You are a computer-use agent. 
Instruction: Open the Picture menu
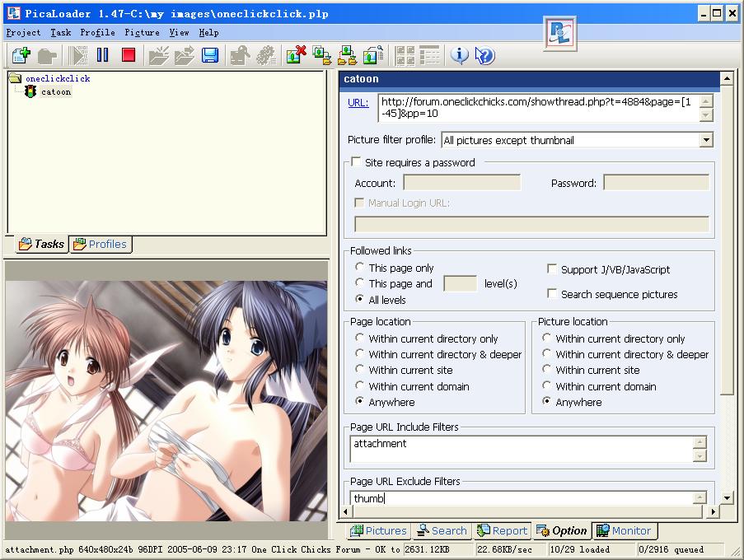[142, 32]
